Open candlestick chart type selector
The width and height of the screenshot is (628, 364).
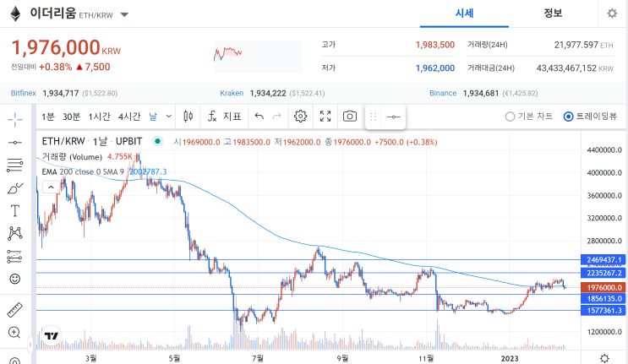tap(188, 117)
